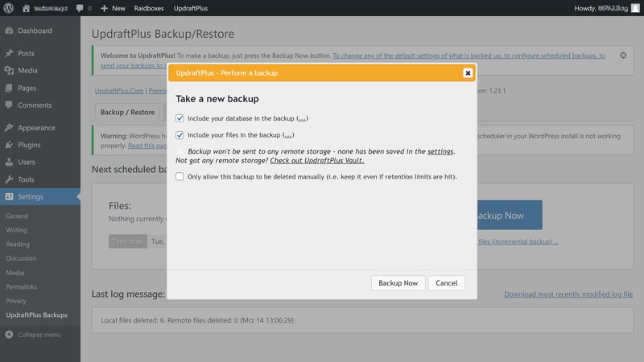Switch to the Backup / Restore tab
This screenshot has height=362, width=644.
[x=127, y=113]
